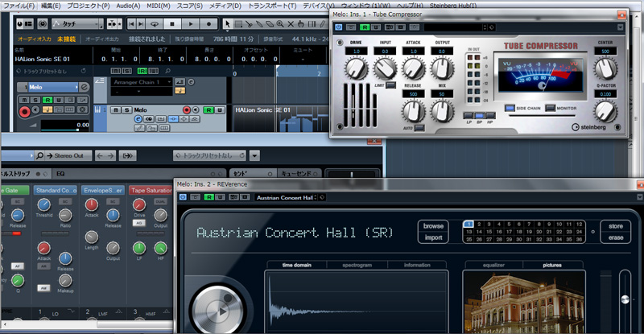
Task: Open REVerence preset Austrian Concert Hall dropdown
Action: point(287,198)
